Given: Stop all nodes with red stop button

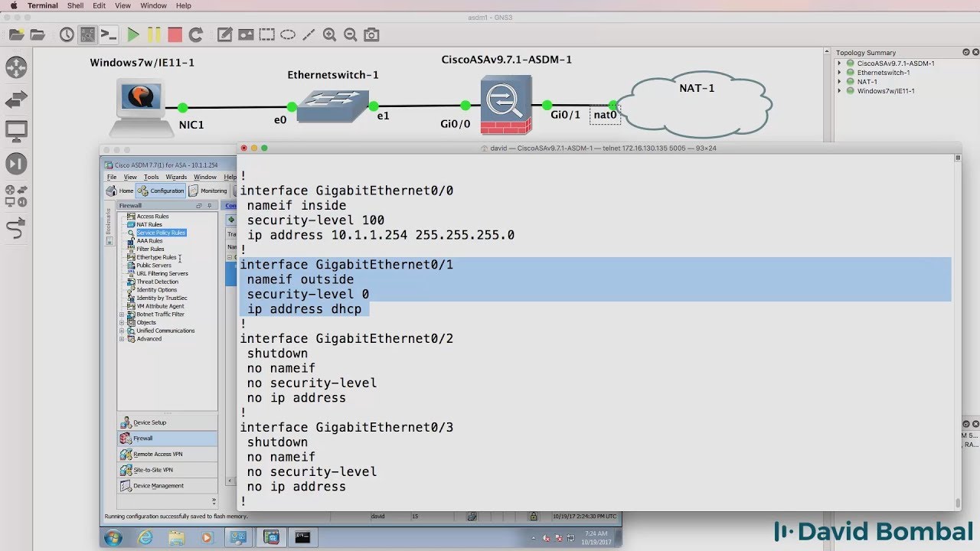Looking at the screenshot, I should pos(175,34).
